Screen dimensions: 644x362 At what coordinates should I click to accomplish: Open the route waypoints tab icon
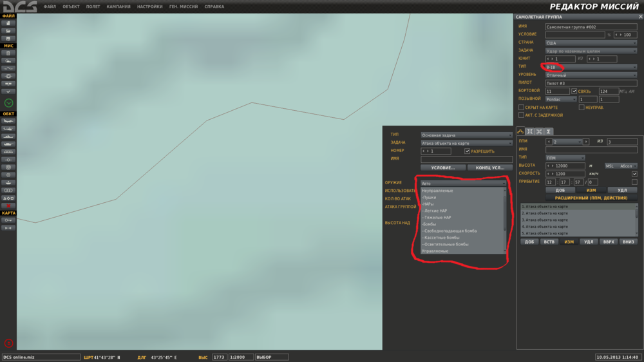click(x=520, y=131)
